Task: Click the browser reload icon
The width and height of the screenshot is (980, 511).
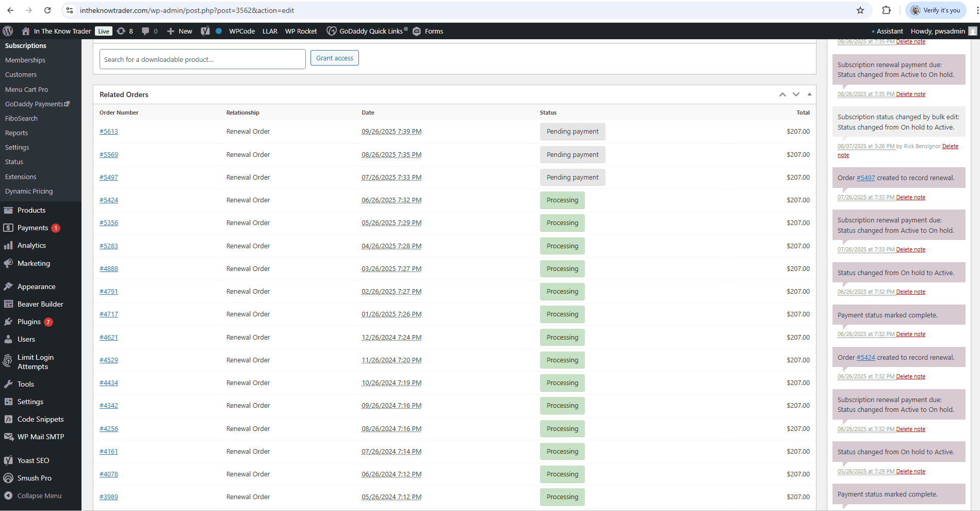Action: point(47,10)
